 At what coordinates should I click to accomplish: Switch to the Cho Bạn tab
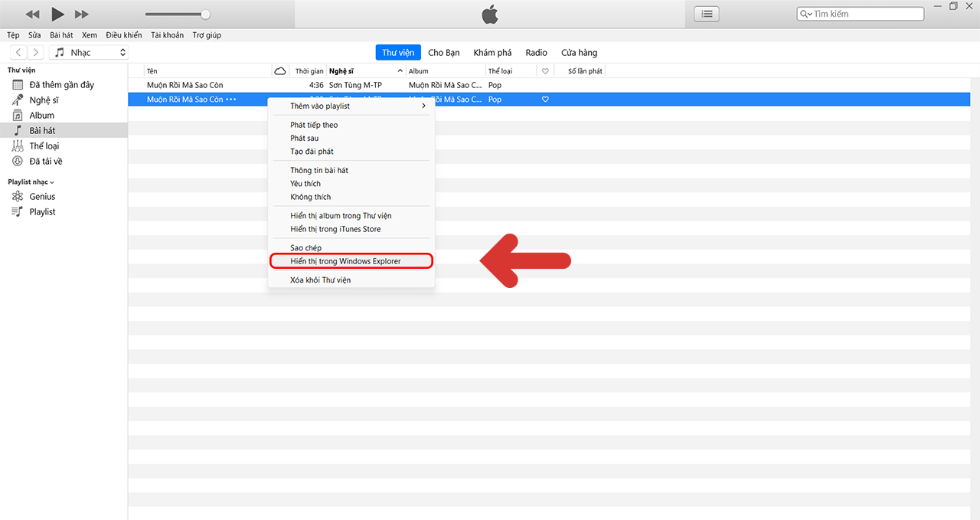pyautogui.click(x=444, y=53)
